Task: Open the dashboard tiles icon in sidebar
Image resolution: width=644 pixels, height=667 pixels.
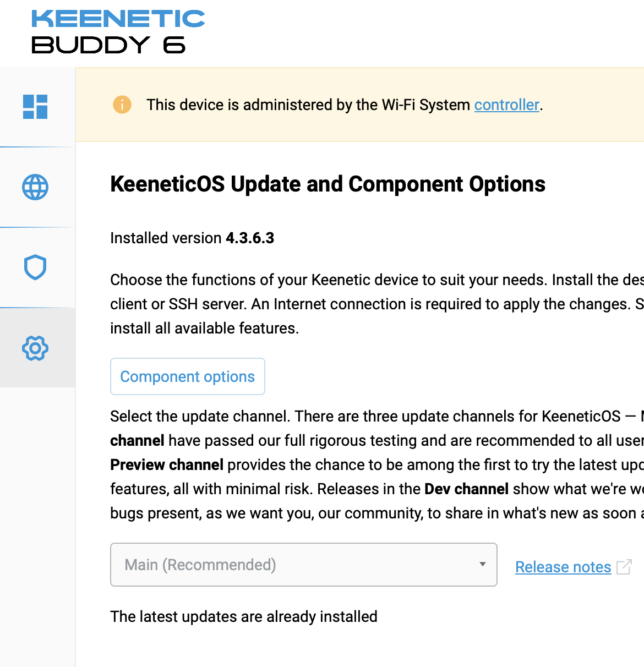Action: tap(35, 107)
